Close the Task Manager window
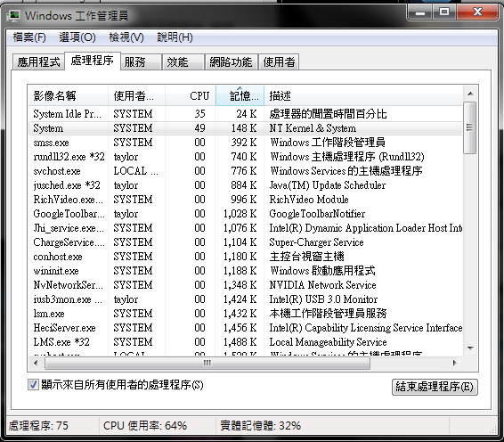Screen dimensions: 504x442 click(477, 12)
